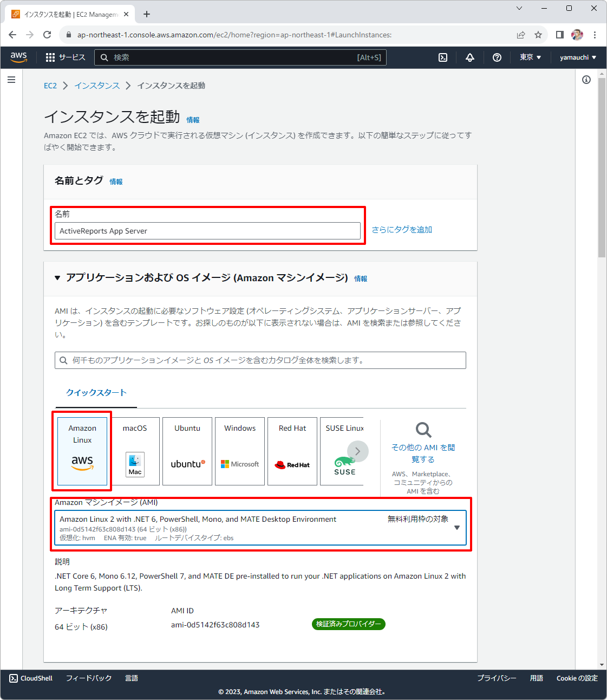Click the AMI ID value ami-0d5142f63c808d143
The width and height of the screenshot is (607, 700).
(x=216, y=625)
